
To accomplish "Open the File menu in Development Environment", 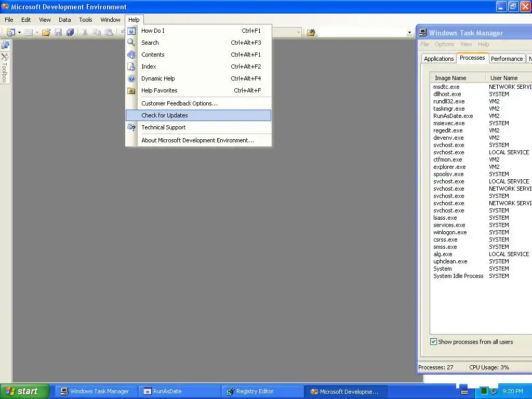I will click(x=9, y=20).
